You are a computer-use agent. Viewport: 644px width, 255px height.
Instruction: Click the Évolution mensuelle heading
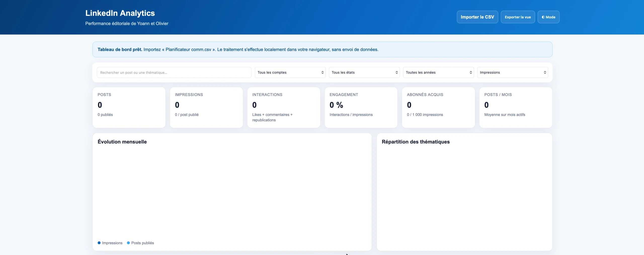pyautogui.click(x=122, y=142)
